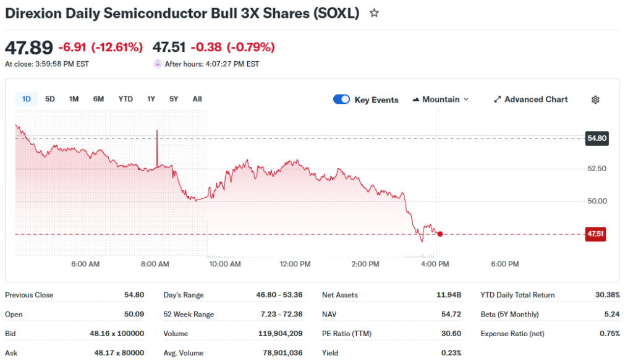Click the Advanced Chart expand arrows icon
Viewport: 633px width, 364px height.
point(497,99)
